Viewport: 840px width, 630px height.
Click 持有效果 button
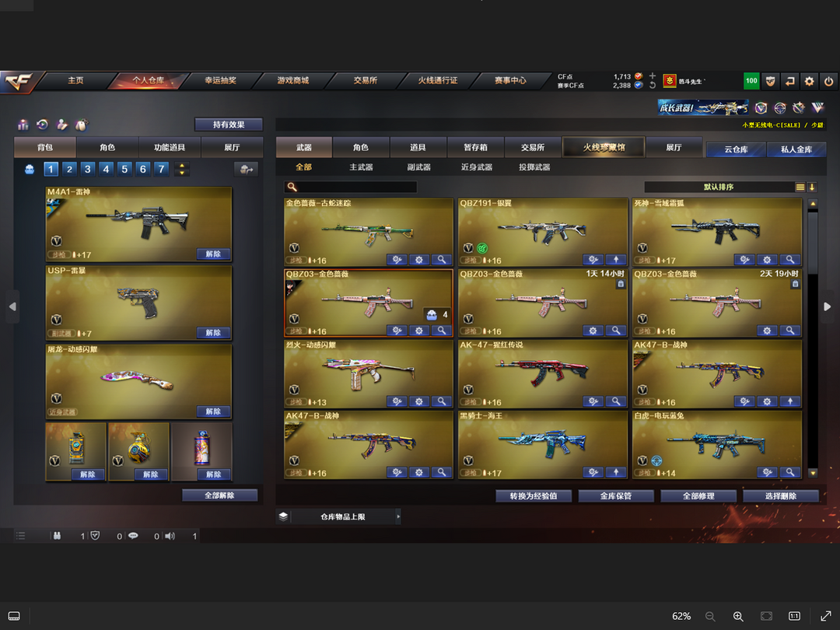[229, 124]
